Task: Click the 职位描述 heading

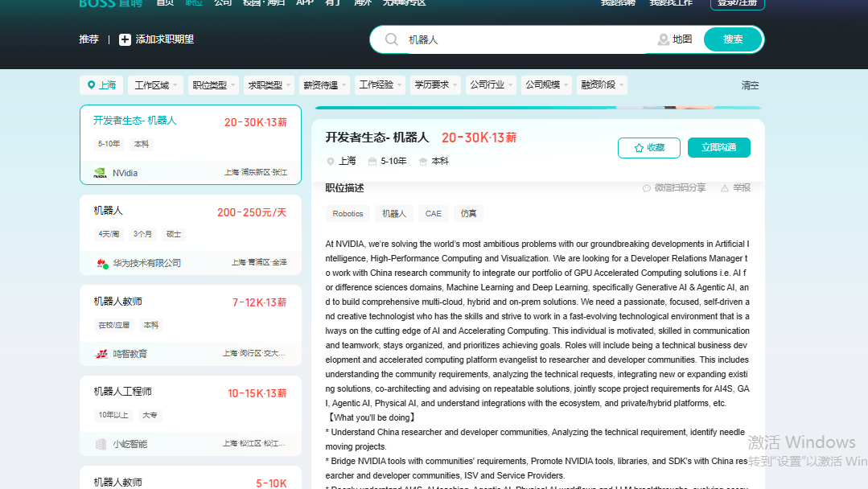Action: [344, 188]
